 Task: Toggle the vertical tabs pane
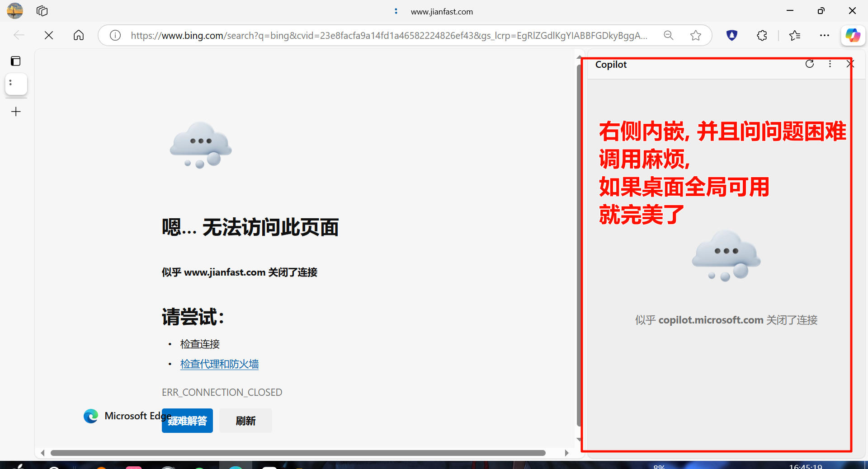16,61
